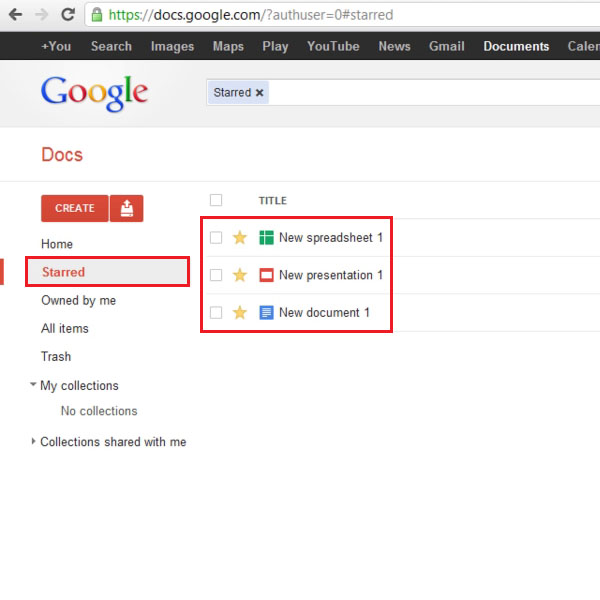Click the No collections text
Viewport: 600px width, 600px height.
click(x=99, y=411)
